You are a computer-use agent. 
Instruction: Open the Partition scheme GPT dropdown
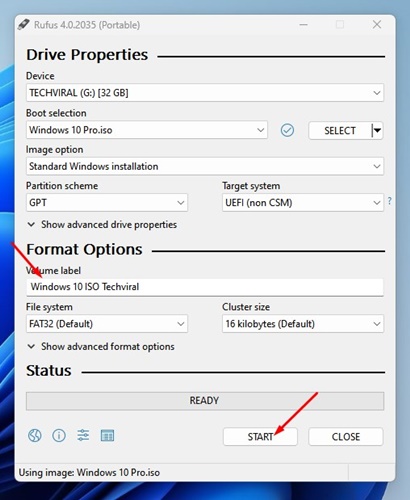107,203
